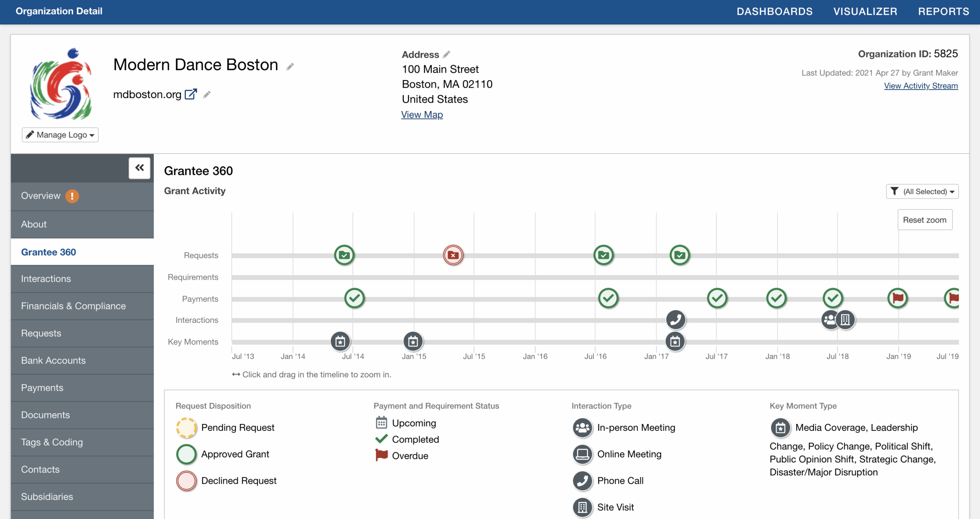
Task: Click the View Map link under the address
Action: (421, 114)
